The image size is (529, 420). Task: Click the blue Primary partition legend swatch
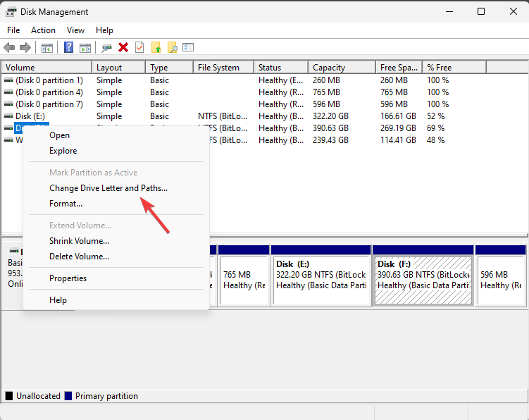tap(68, 396)
